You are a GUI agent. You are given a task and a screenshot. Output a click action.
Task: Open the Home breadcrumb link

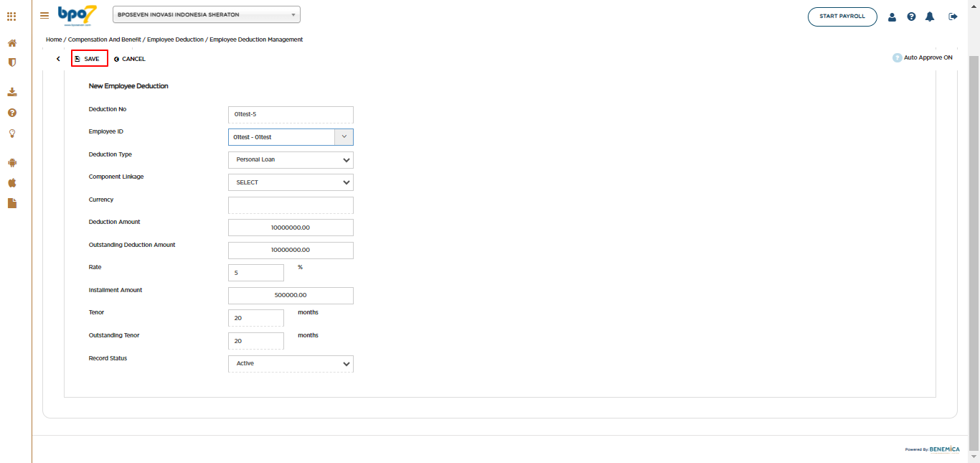click(54, 39)
